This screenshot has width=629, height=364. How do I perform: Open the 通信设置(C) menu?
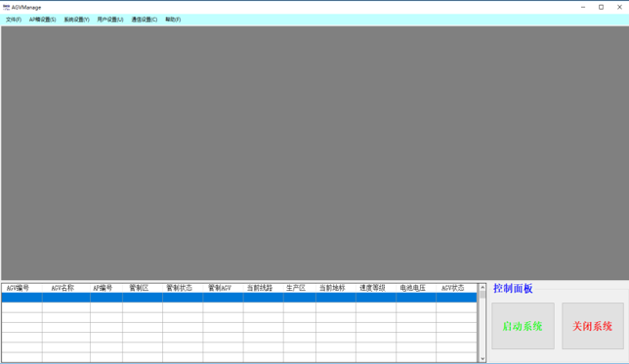[x=145, y=20]
